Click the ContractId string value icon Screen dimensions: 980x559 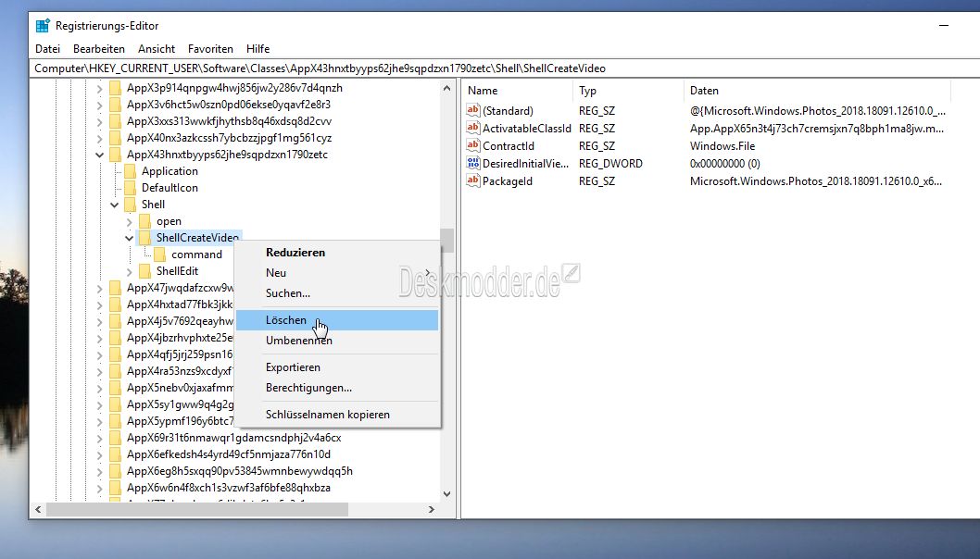coord(473,145)
